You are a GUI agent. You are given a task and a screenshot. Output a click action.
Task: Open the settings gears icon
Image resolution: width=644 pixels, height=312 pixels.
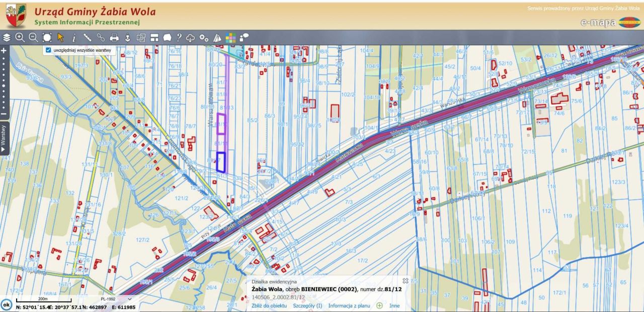pos(204,38)
